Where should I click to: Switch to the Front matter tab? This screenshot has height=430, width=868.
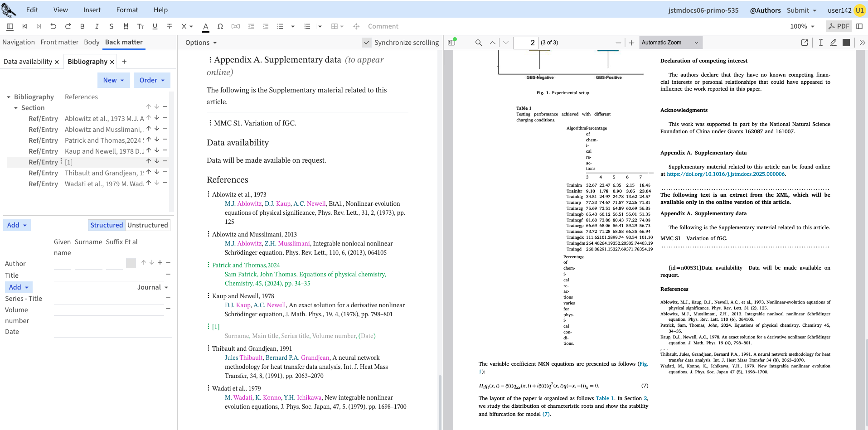tap(59, 42)
